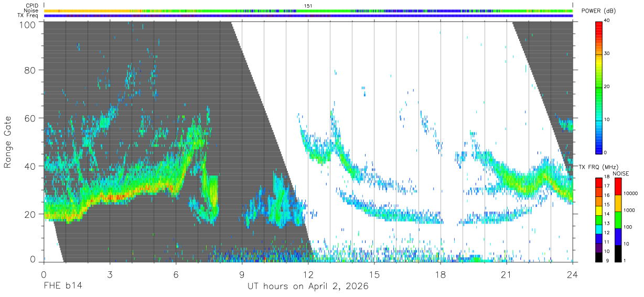Click the 80 range gate tick label
The image size is (644, 297).
click(30, 70)
